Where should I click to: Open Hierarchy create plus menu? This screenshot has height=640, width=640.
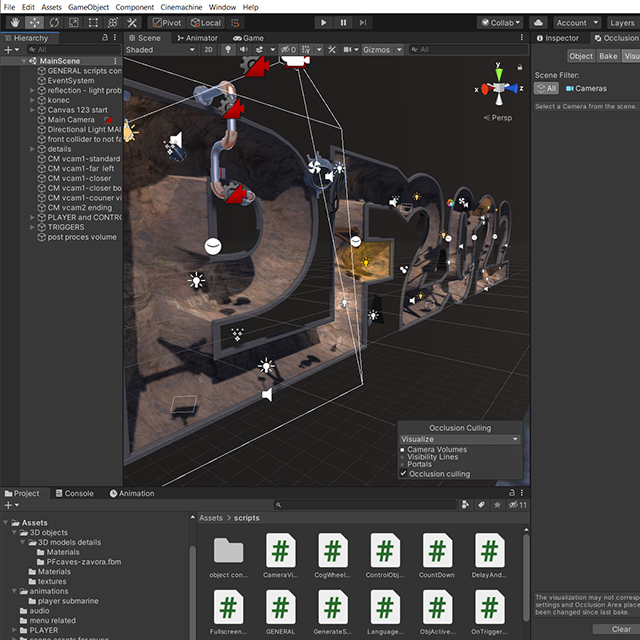pyautogui.click(x=11, y=50)
